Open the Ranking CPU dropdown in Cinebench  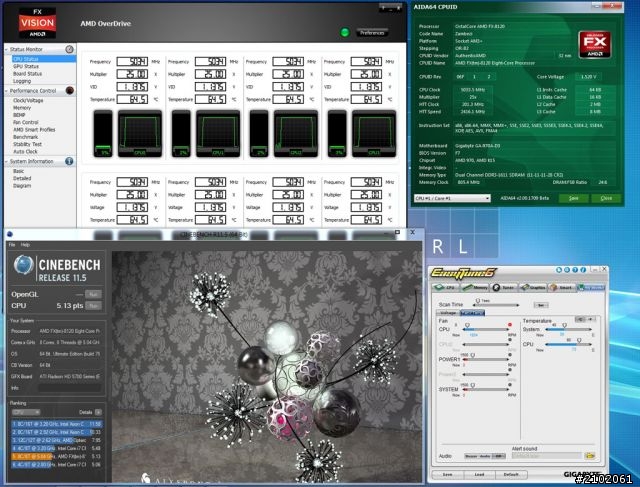click(26, 412)
